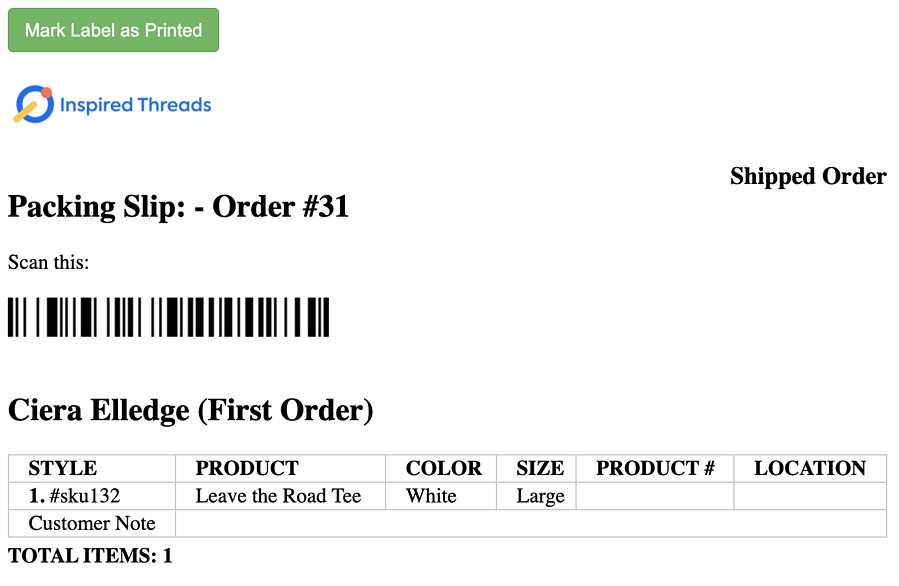
Task: Select the Packing Slip Order #31 heading
Action: click(178, 206)
